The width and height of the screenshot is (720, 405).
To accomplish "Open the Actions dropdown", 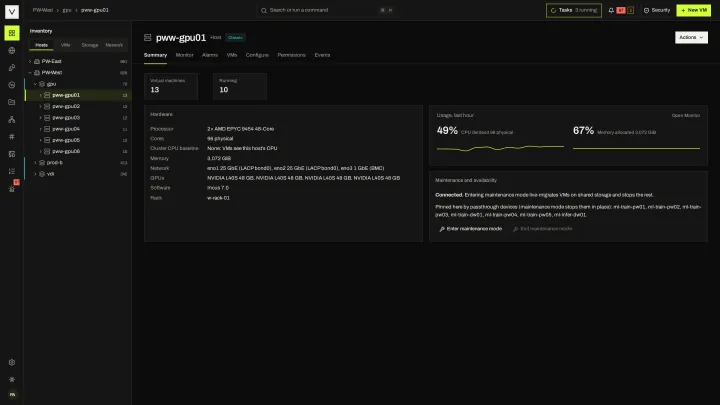I will pyautogui.click(x=691, y=37).
